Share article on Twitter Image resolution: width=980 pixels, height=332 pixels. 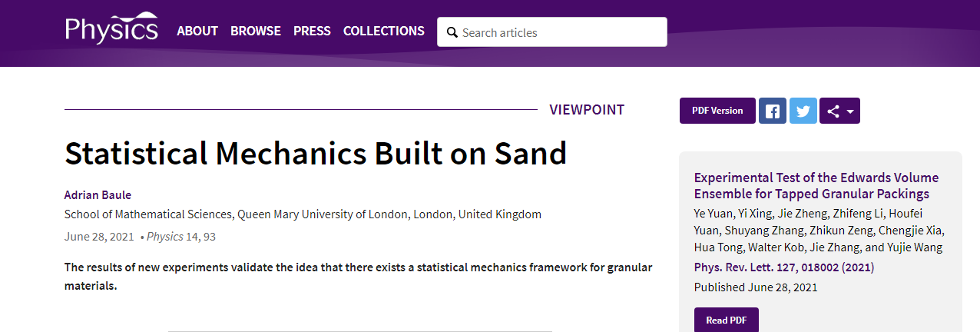(x=803, y=111)
